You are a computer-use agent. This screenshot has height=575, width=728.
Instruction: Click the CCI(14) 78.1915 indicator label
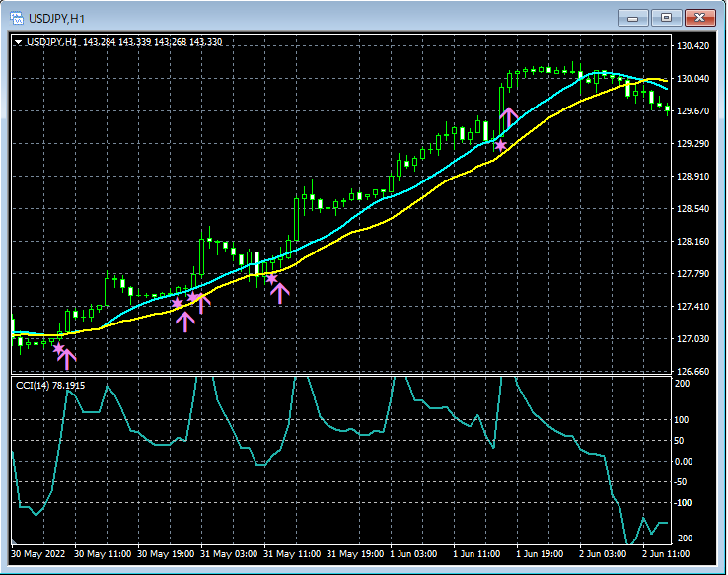point(50,386)
